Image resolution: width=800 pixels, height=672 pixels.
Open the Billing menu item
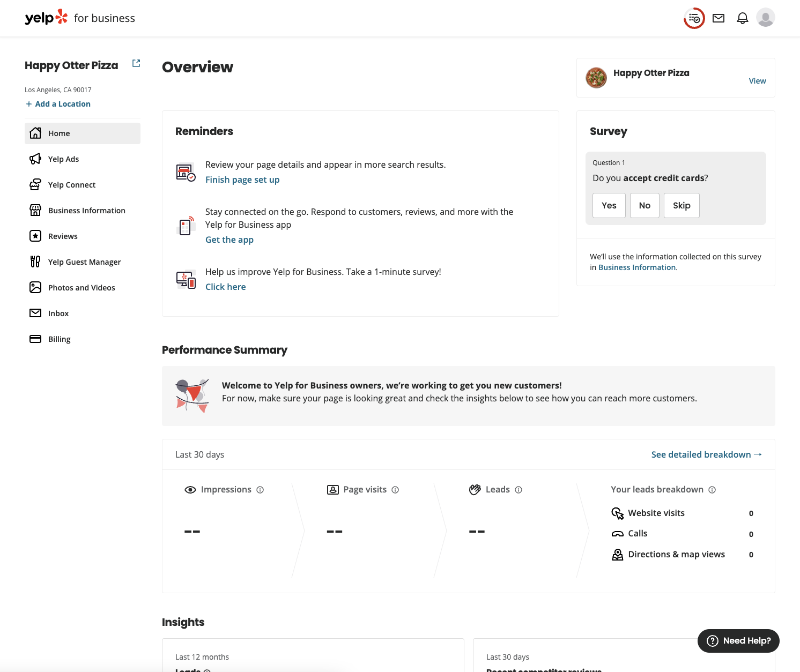point(83,339)
